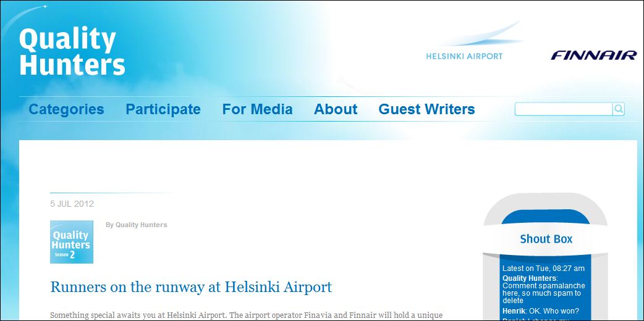The height and width of the screenshot is (321, 644).
Task: Open the Categories menu
Action: [x=66, y=109]
